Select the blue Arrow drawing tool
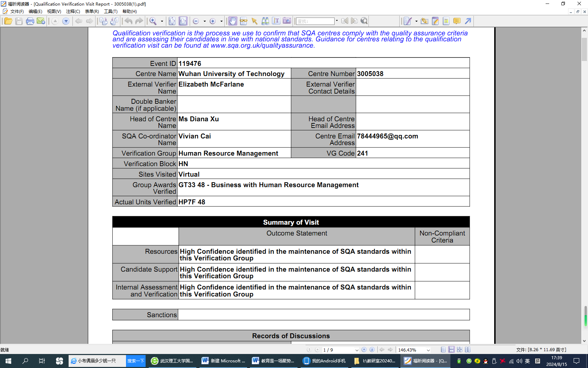The image size is (588, 368). pos(468,21)
